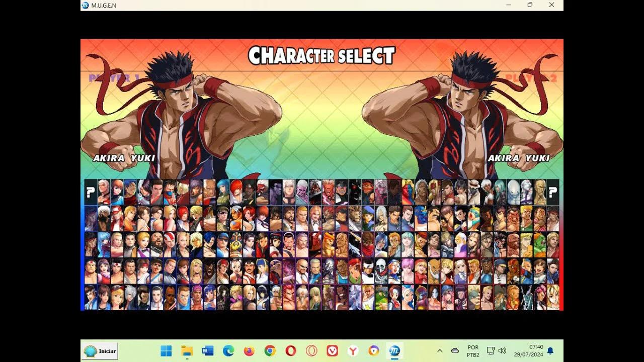Expand the hidden system tray icons
This screenshot has width=644, height=362.
(x=439, y=351)
